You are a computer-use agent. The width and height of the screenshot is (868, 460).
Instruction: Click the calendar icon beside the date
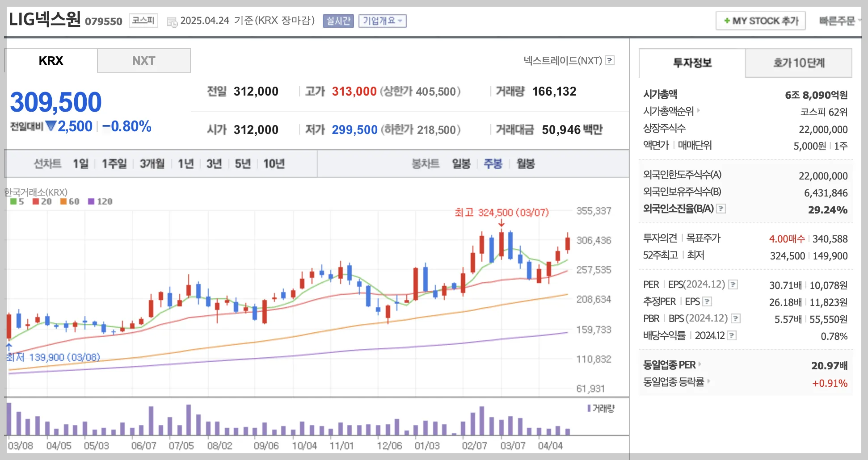point(172,22)
